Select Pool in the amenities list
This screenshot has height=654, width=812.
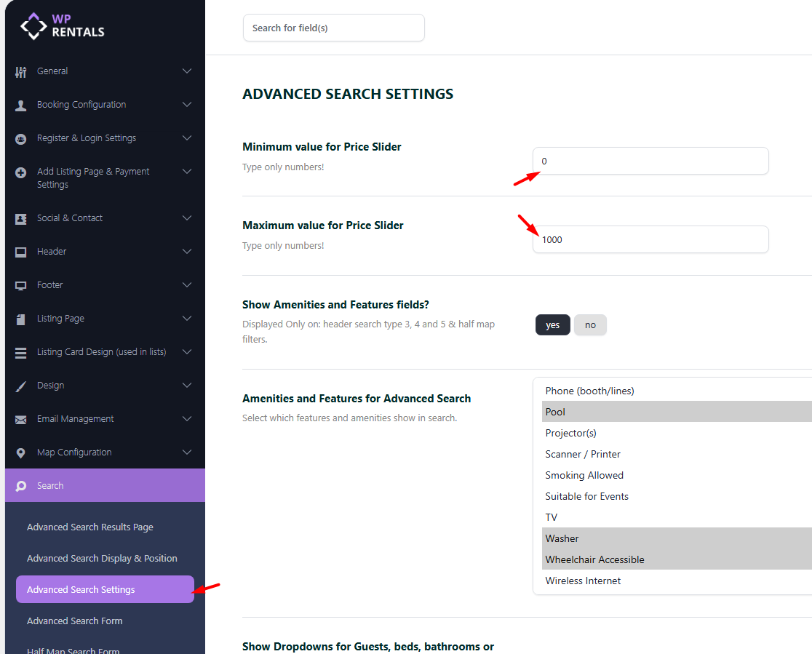click(x=555, y=412)
